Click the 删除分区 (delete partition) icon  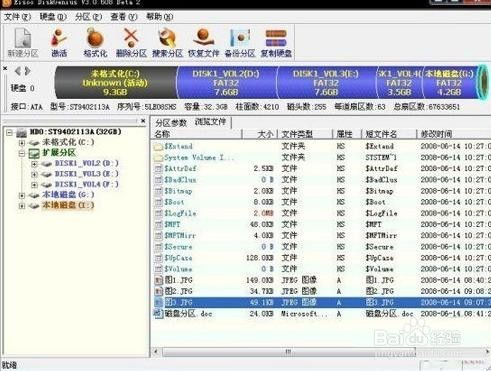coord(131,42)
